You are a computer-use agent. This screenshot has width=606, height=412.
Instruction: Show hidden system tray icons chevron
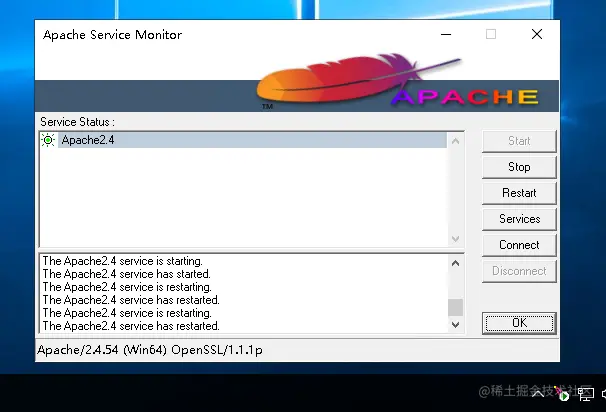tap(538, 394)
